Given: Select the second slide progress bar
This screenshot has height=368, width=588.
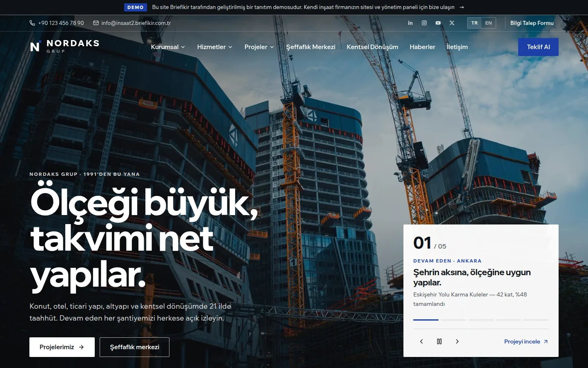Looking at the screenshot, I should pyautogui.click(x=453, y=320).
